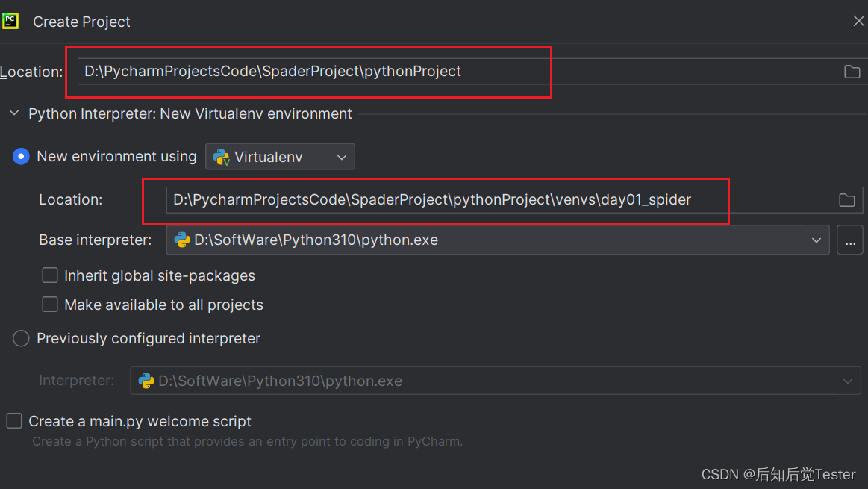
Task: Click the close X of Create Project dialog
Action: point(858,21)
